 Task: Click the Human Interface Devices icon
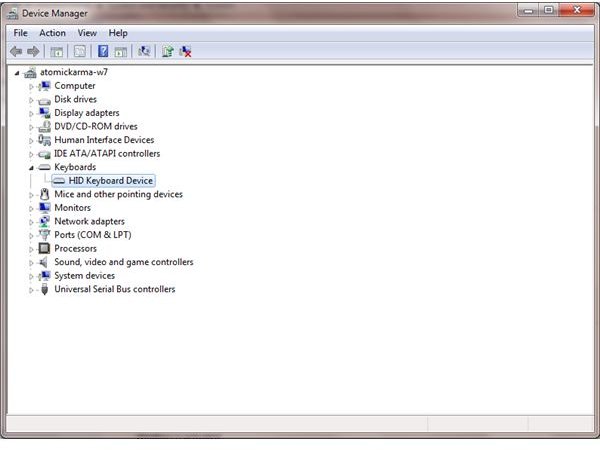(44, 140)
